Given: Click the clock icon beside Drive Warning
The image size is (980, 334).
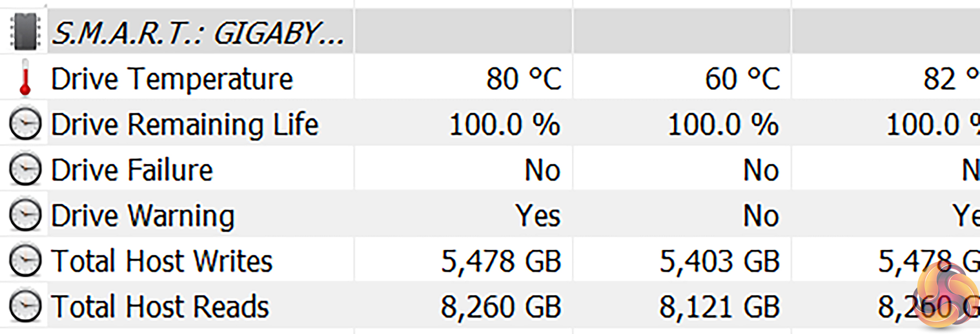Looking at the screenshot, I should 25,215.
